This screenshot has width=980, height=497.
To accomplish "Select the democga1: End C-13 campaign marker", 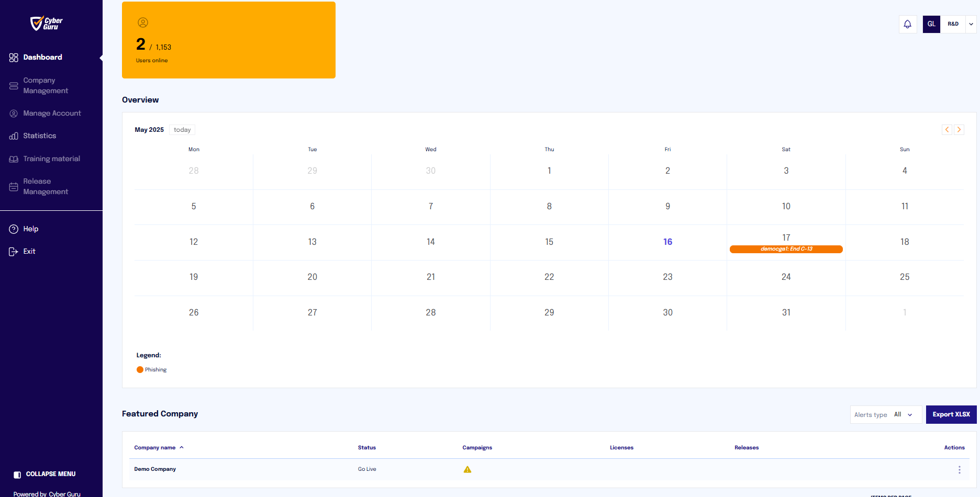I will 786,249.
